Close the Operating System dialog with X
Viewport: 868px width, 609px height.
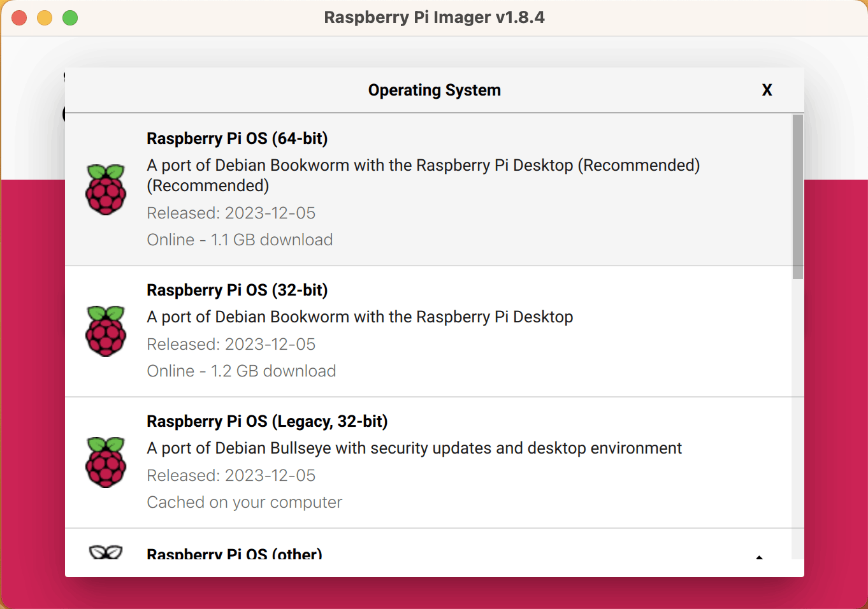(767, 90)
